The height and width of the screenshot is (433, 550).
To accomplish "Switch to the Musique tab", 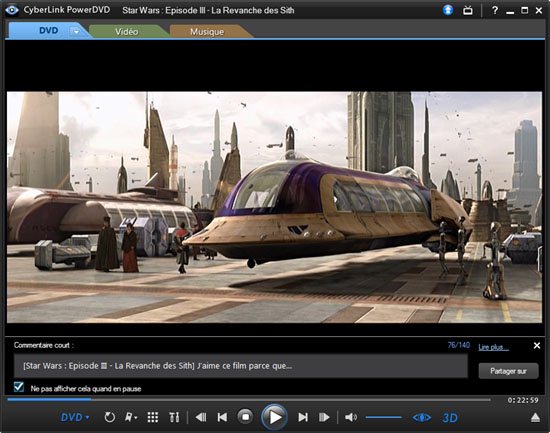I will pyautogui.click(x=207, y=32).
